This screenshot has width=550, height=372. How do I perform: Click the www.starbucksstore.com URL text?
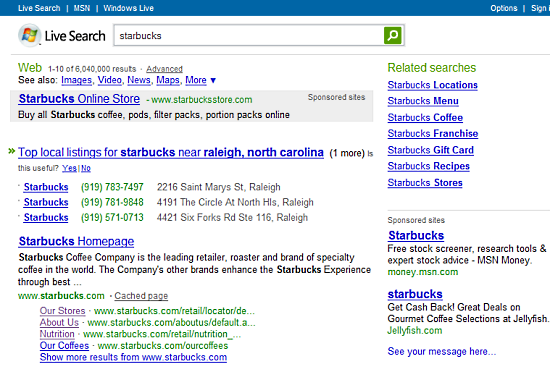pyautogui.click(x=202, y=100)
